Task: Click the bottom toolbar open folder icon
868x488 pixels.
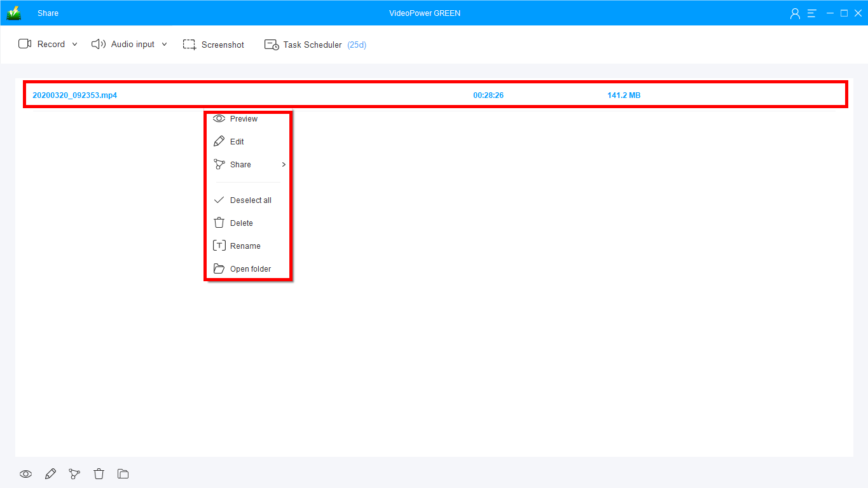Action: coord(123,474)
